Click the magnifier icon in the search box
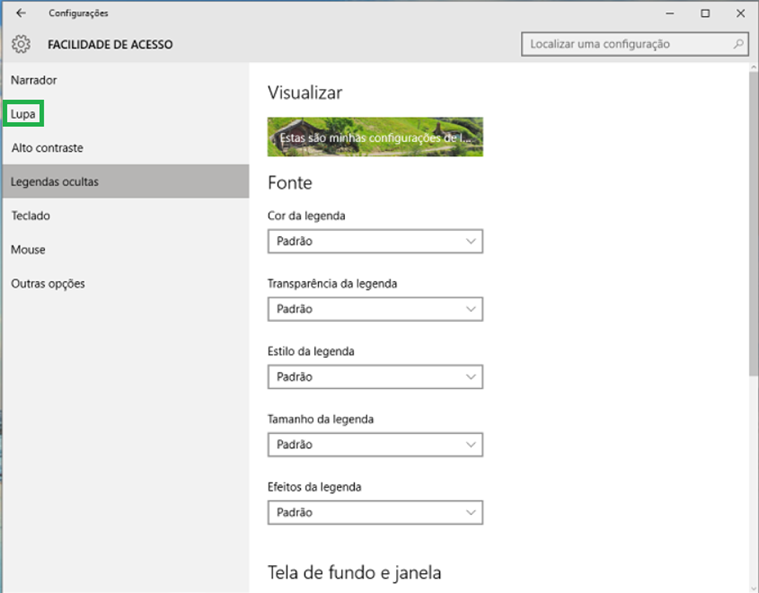The image size is (759, 593). pyautogui.click(x=739, y=45)
